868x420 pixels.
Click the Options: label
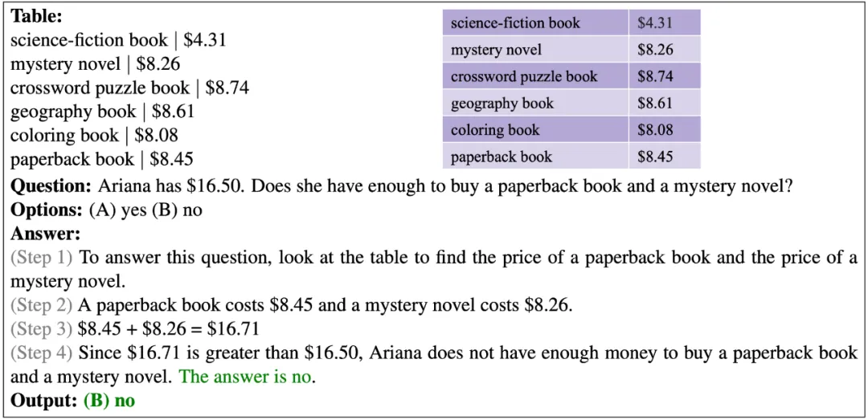46,210
